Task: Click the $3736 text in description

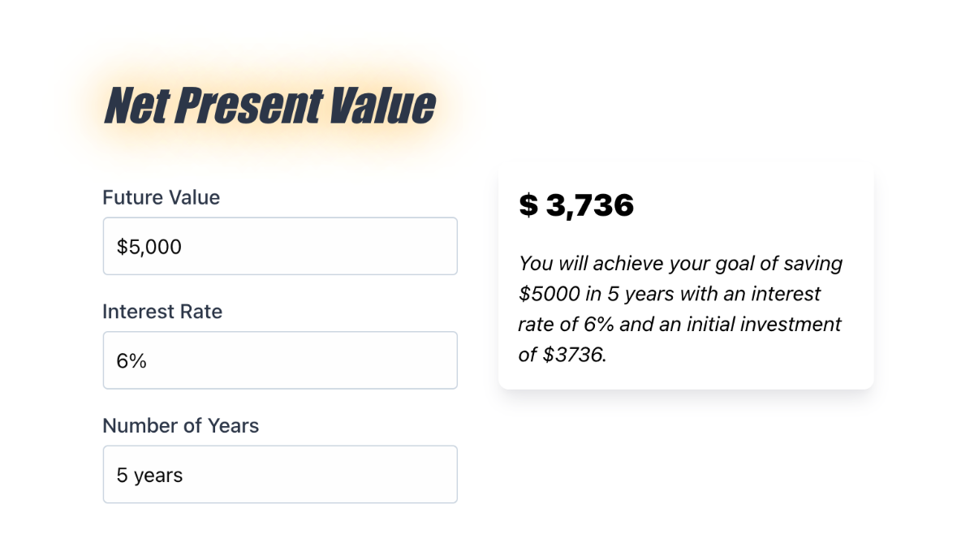Action: coord(572,355)
